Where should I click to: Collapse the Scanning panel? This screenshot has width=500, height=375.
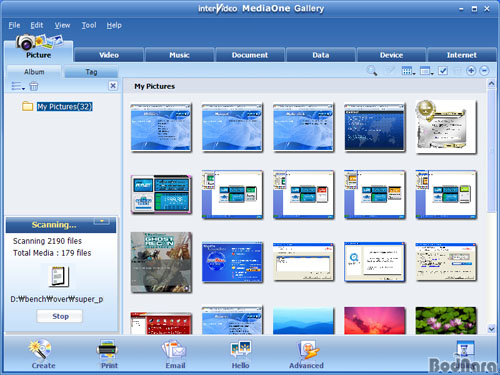[x=102, y=221]
